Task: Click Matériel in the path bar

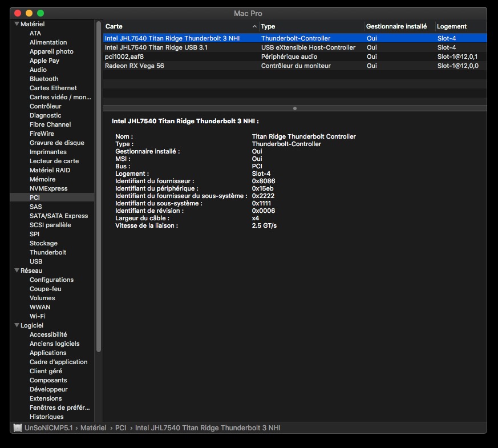Action: 93,428
